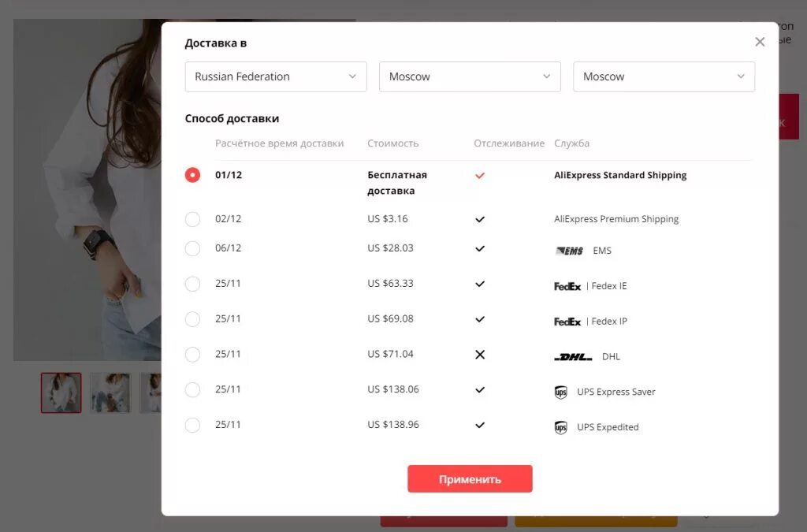The image size is (807, 532).
Task: Click tracking checkmark in the US $138.06 row
Action: tap(480, 389)
